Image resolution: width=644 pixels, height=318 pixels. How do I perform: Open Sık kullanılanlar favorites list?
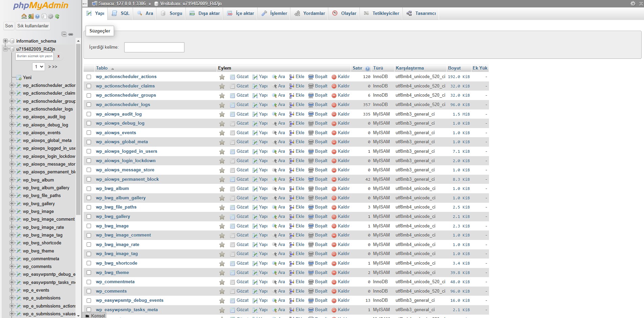(x=33, y=26)
